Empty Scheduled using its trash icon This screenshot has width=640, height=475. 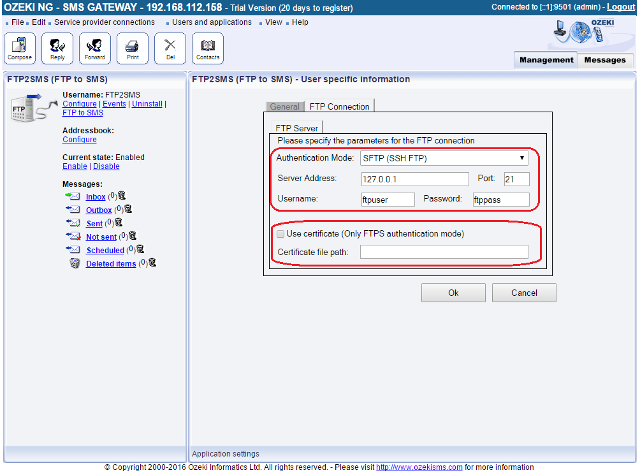140,249
